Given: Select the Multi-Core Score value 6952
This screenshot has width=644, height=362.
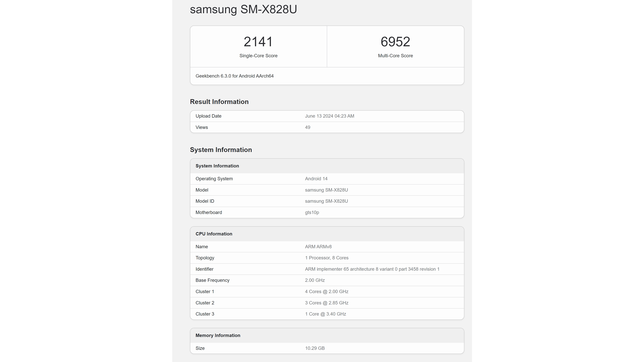Looking at the screenshot, I should [x=395, y=41].
